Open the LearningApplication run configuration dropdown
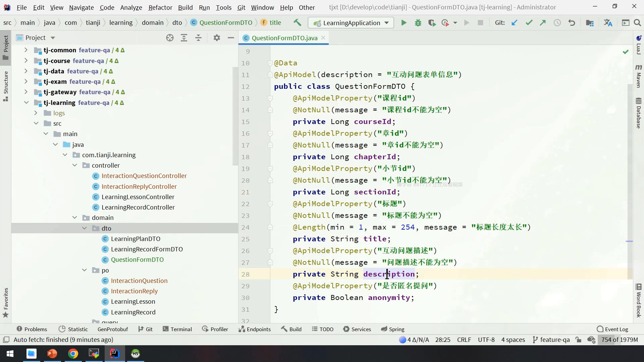 tap(387, 23)
